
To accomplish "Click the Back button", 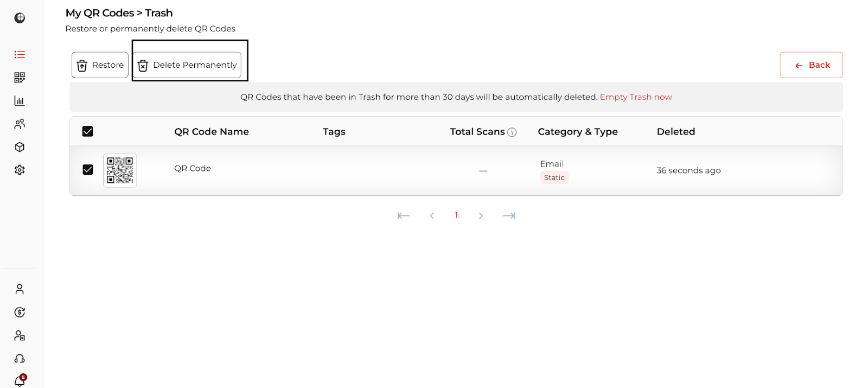I will (811, 65).
